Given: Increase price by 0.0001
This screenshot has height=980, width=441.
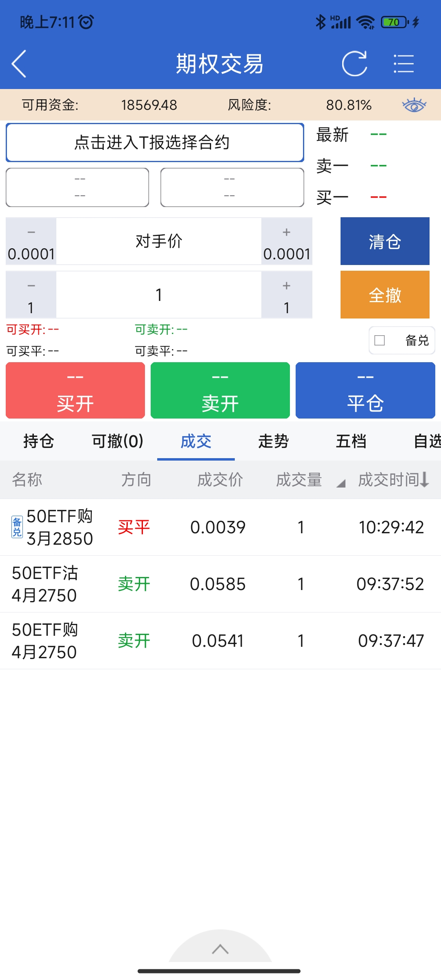Looking at the screenshot, I should (x=287, y=241).
